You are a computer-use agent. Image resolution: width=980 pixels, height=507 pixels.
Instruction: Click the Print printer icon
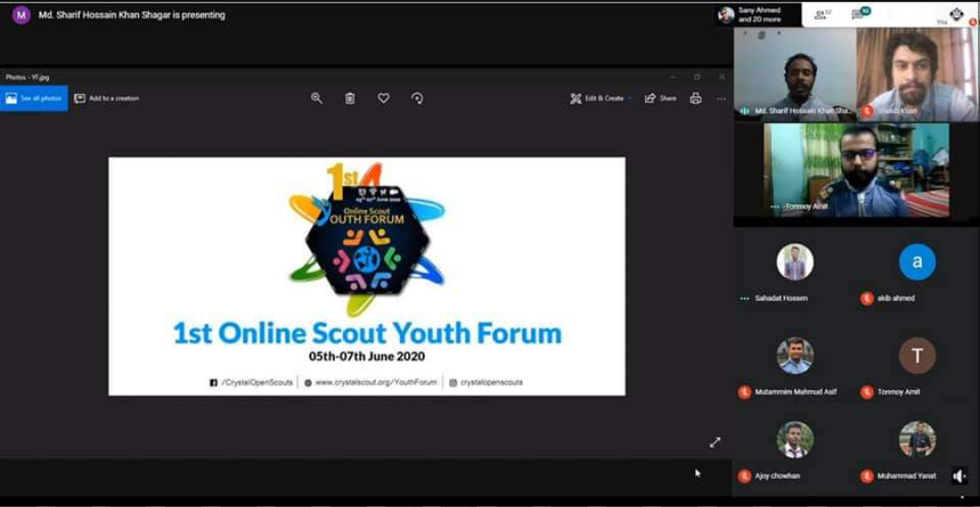pos(696,98)
